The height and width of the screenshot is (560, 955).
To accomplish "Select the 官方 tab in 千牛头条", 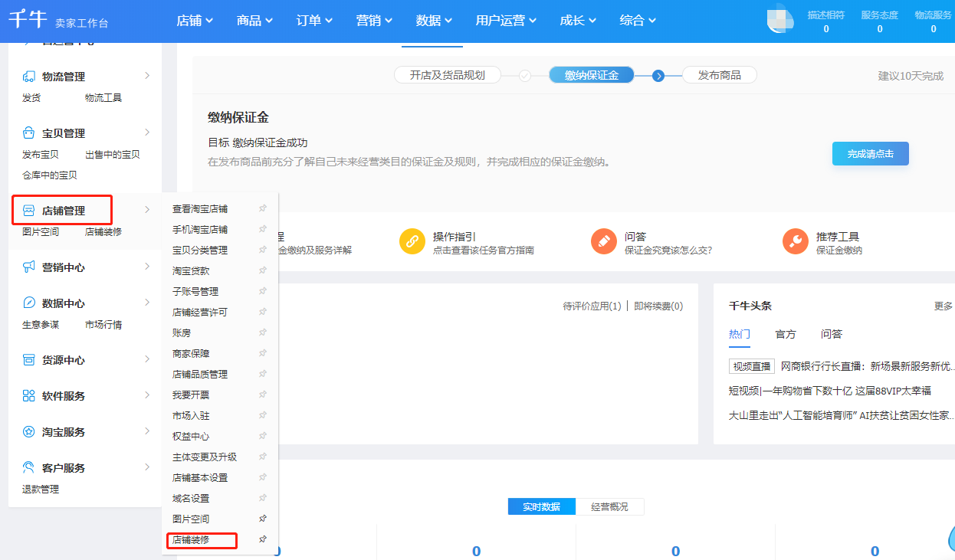I will pyautogui.click(x=785, y=334).
